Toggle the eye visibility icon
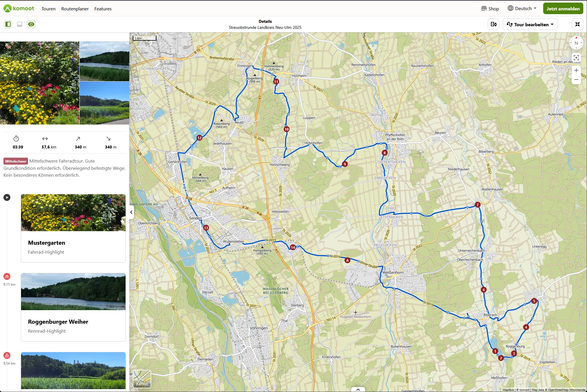The image size is (587, 392). pyautogui.click(x=31, y=24)
